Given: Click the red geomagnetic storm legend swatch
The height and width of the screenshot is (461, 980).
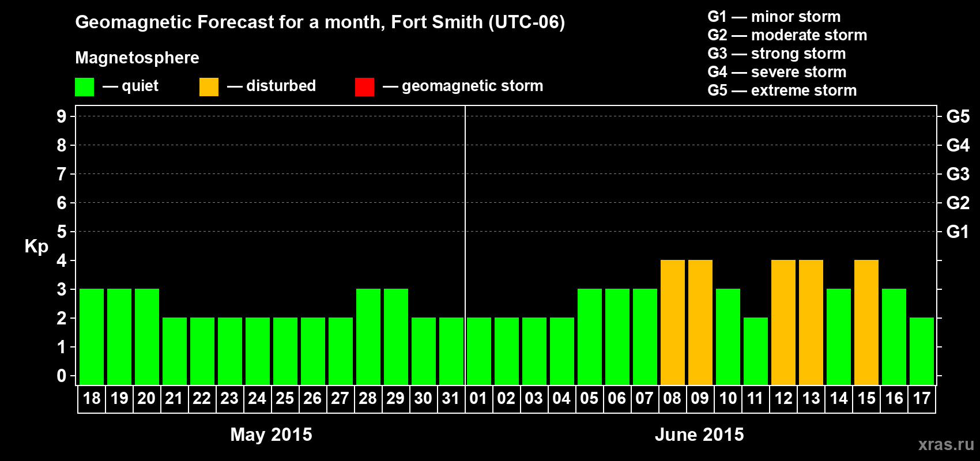Looking at the screenshot, I should tap(364, 87).
